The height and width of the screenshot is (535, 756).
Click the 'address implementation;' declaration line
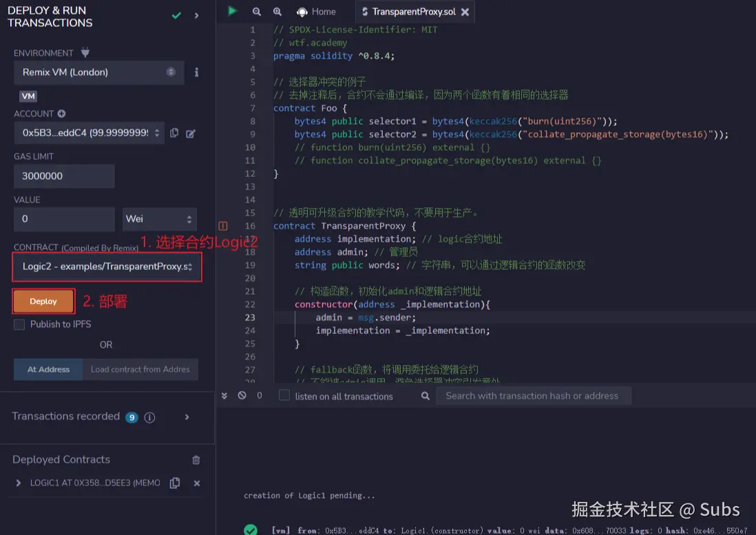tap(355, 238)
